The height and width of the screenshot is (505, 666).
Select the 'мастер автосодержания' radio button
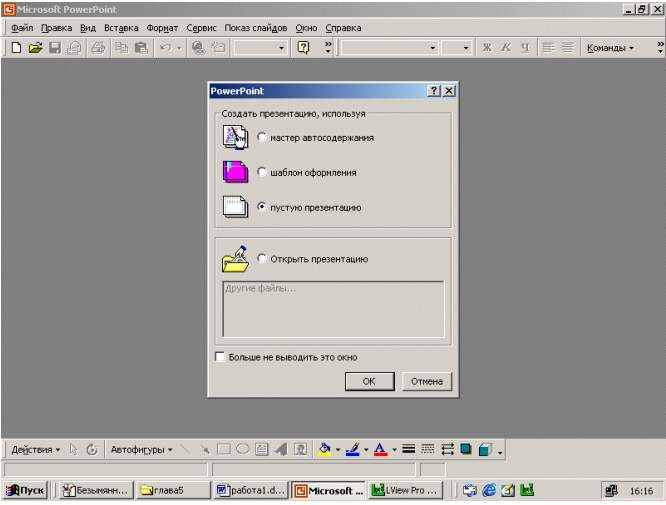click(262, 137)
